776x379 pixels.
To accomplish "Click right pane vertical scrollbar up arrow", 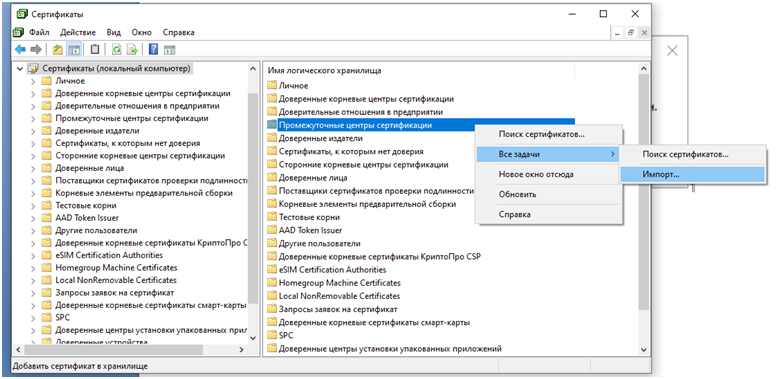I will tap(644, 69).
